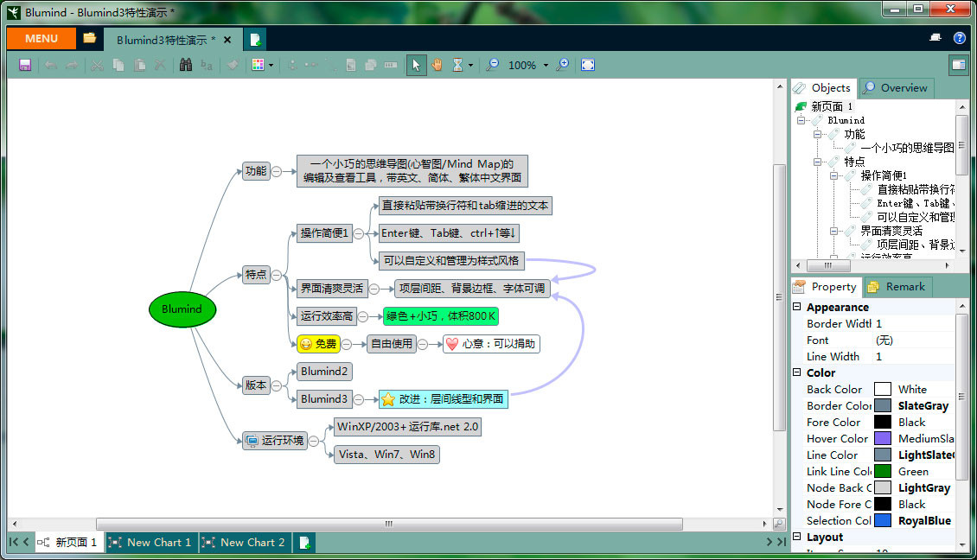
Task: Click the zoom icon at canvas corner
Action: (x=779, y=524)
